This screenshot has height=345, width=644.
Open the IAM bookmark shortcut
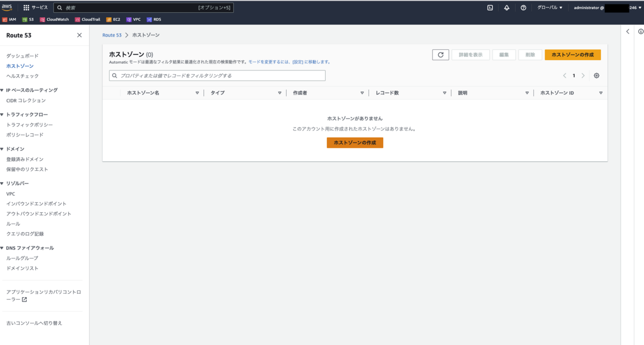click(x=9, y=19)
